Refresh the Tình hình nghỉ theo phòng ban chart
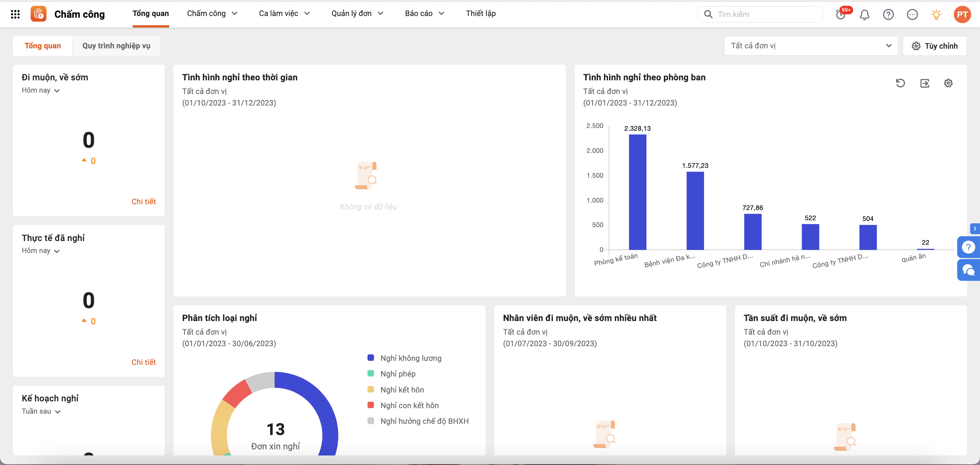The image size is (980, 465). pos(900,83)
